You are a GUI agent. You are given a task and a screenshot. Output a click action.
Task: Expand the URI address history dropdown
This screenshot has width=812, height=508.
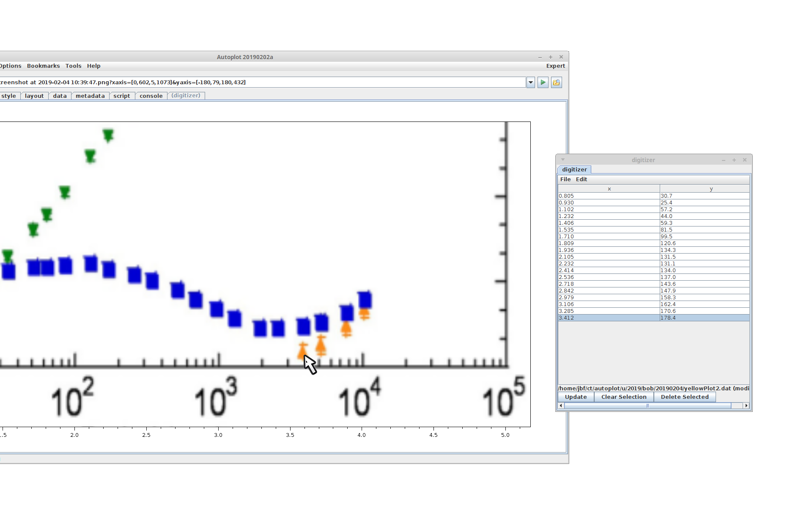tap(531, 83)
